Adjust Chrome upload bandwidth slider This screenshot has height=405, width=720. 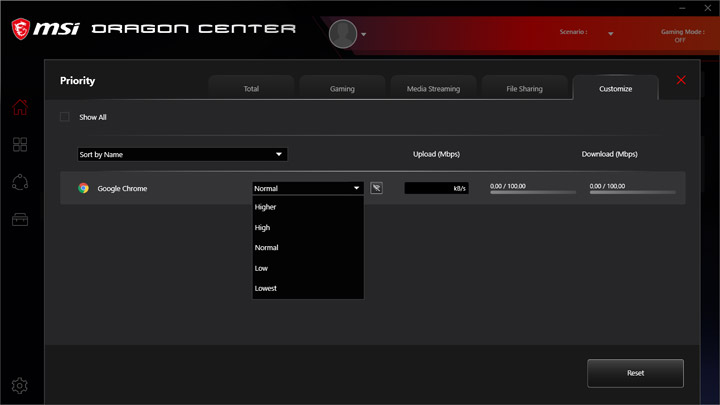pos(533,192)
